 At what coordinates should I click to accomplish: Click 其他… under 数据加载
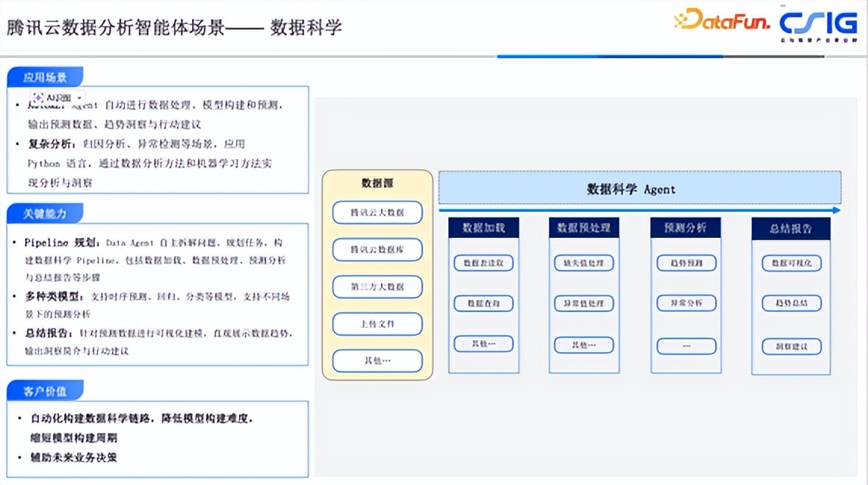(483, 344)
